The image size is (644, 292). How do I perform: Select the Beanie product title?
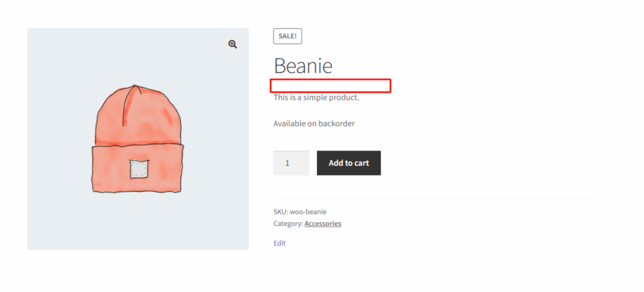click(303, 65)
